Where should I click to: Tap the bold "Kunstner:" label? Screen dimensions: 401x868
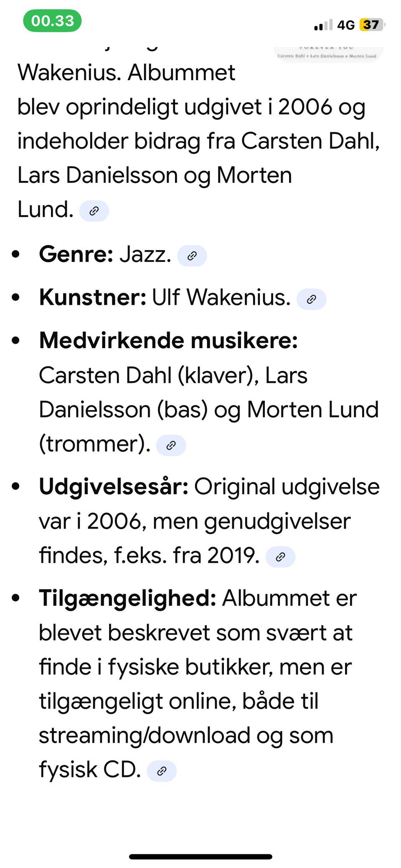pos(92,297)
